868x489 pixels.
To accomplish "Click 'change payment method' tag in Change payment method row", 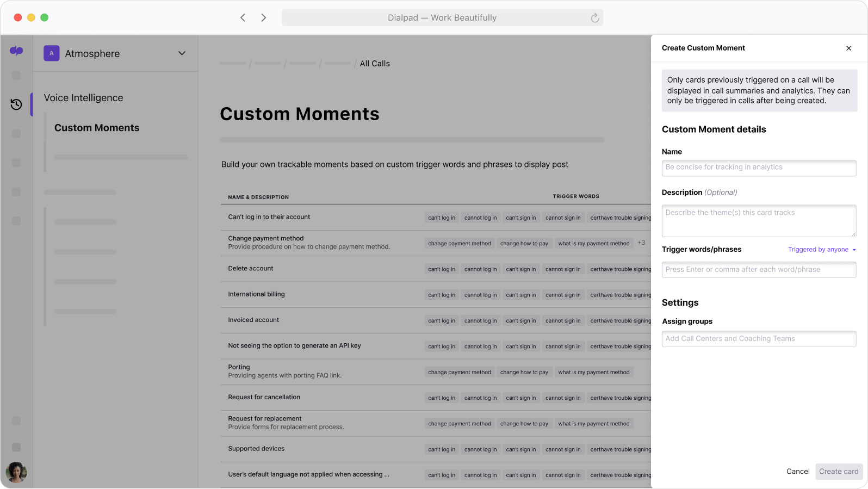I will pos(460,244).
